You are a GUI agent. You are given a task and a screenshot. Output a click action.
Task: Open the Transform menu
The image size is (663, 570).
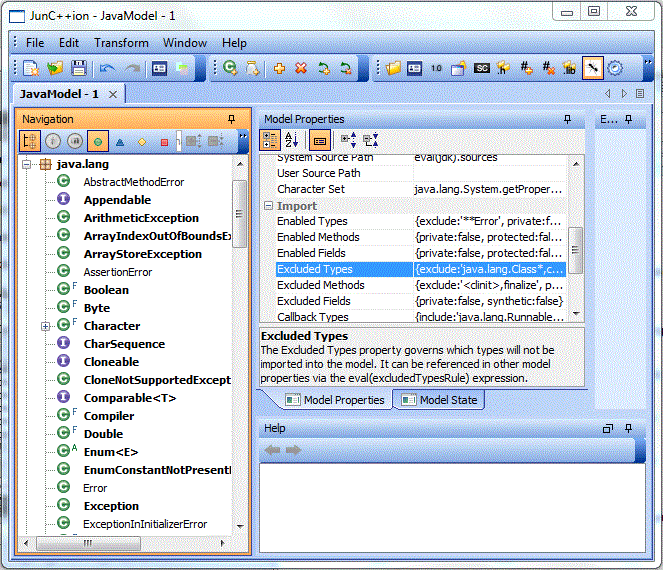point(121,43)
